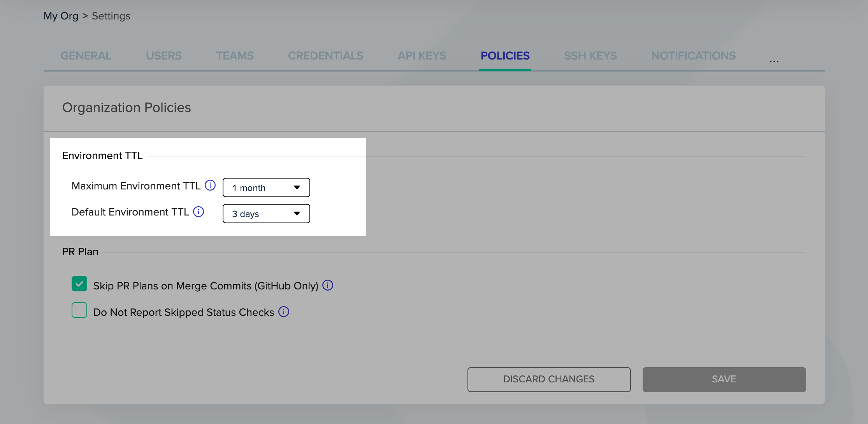Enable Do Not Report Skipped Status Checks
868x424 pixels.
79,310
